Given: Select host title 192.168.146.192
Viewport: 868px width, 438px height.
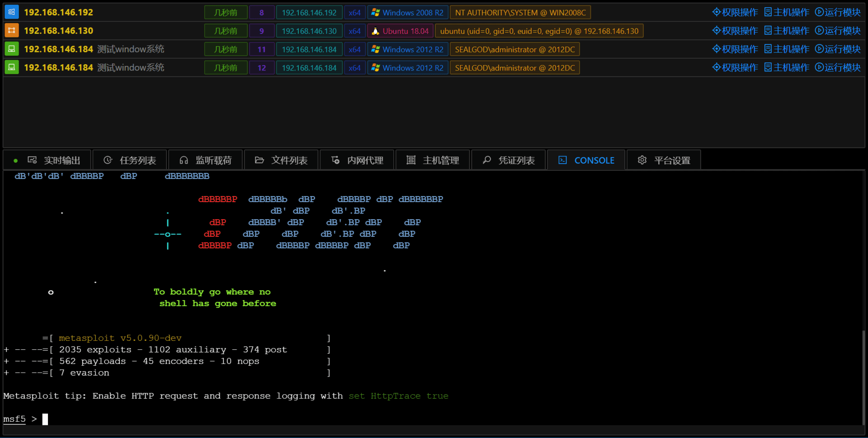Looking at the screenshot, I should point(58,12).
